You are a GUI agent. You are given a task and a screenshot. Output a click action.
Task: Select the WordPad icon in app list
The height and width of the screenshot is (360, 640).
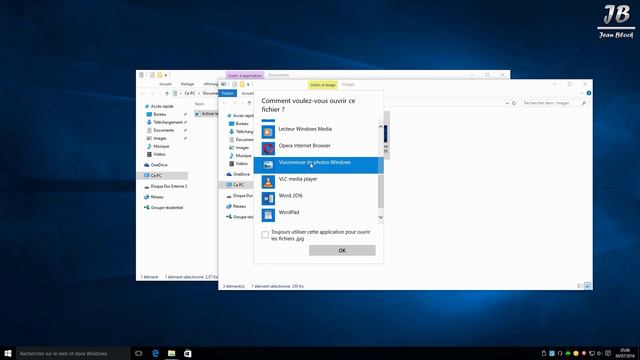[x=268, y=215]
